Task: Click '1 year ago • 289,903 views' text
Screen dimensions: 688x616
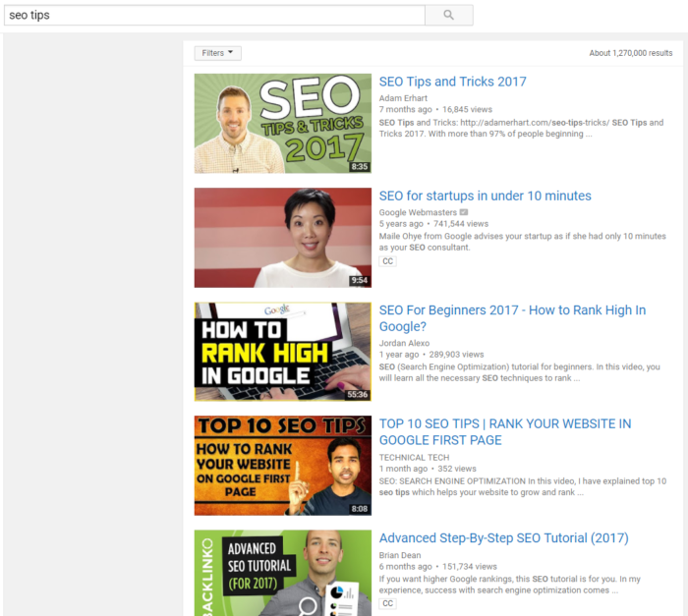Action: (431, 355)
